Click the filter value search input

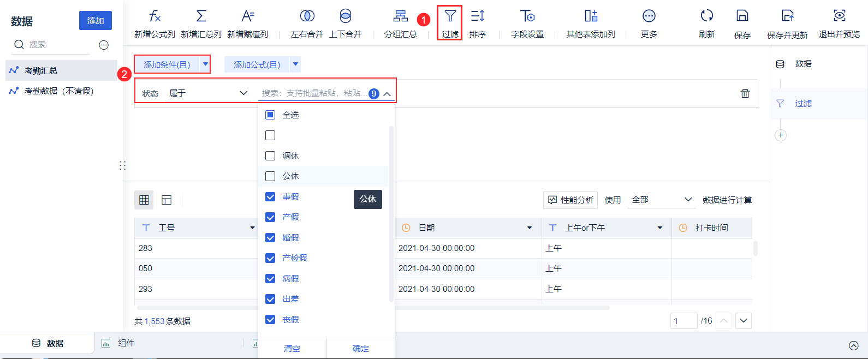[x=314, y=93]
